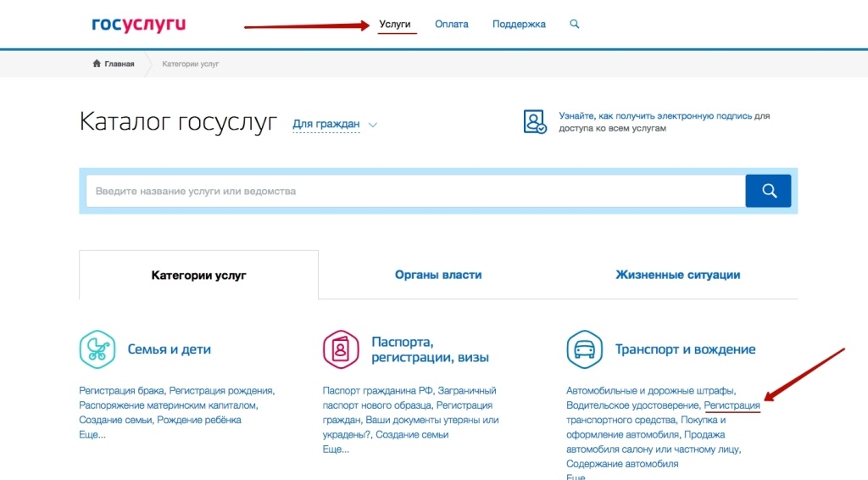Click the Рождение ребёнка link
Image resolution: width=868 pixels, height=480 pixels.
point(198,420)
